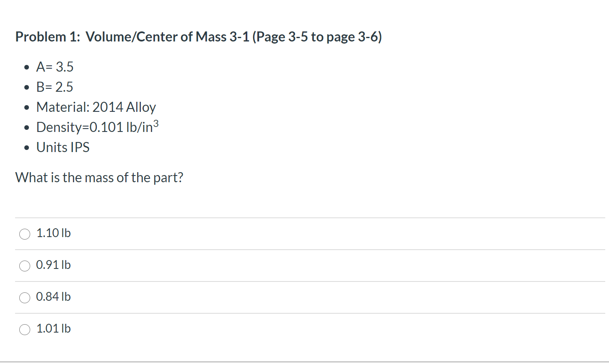Screen dimensions: 609x364
Task: Click the Units IPS bullet item
Action: [63, 147]
